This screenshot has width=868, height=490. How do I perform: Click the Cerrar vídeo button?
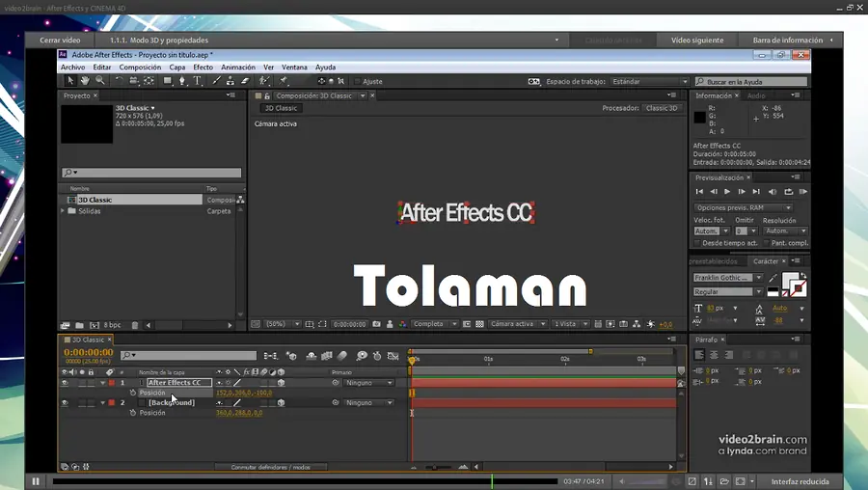(x=60, y=40)
